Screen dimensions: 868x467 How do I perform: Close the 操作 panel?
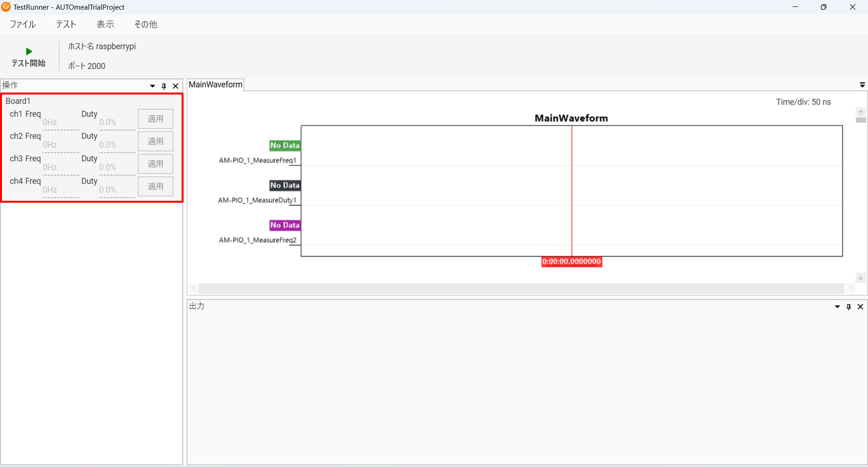coord(175,86)
